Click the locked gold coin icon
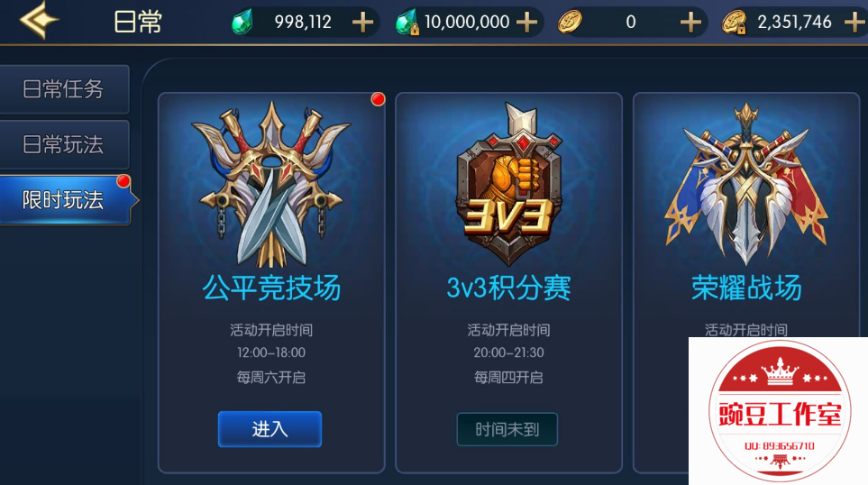Viewport: 868px width, 485px height. [734, 23]
